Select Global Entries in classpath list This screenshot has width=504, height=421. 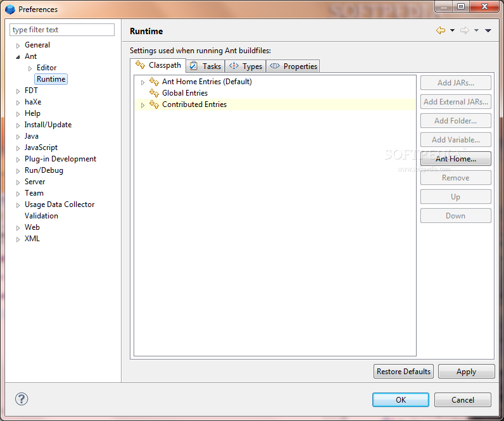coord(185,93)
